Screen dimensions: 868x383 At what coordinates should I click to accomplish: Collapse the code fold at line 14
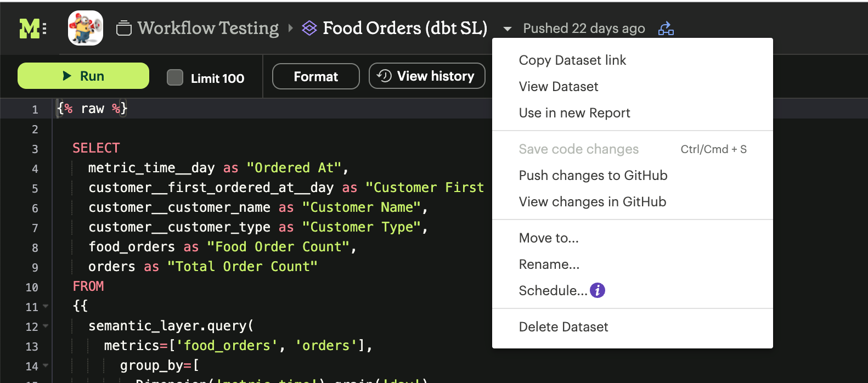tap(46, 365)
